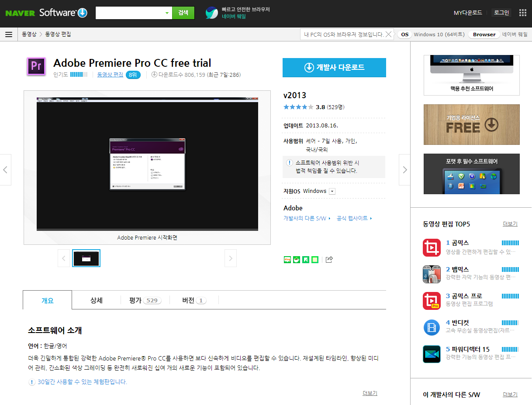Click the 개발사 다운로드 button

(x=334, y=67)
